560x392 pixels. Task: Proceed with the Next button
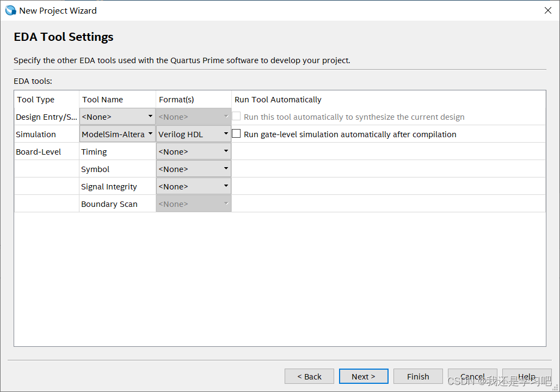(x=364, y=376)
